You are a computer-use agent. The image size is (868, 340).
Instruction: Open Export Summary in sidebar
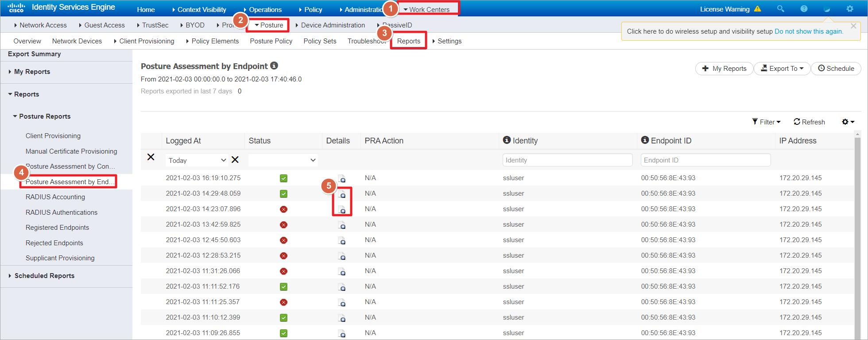(x=34, y=54)
